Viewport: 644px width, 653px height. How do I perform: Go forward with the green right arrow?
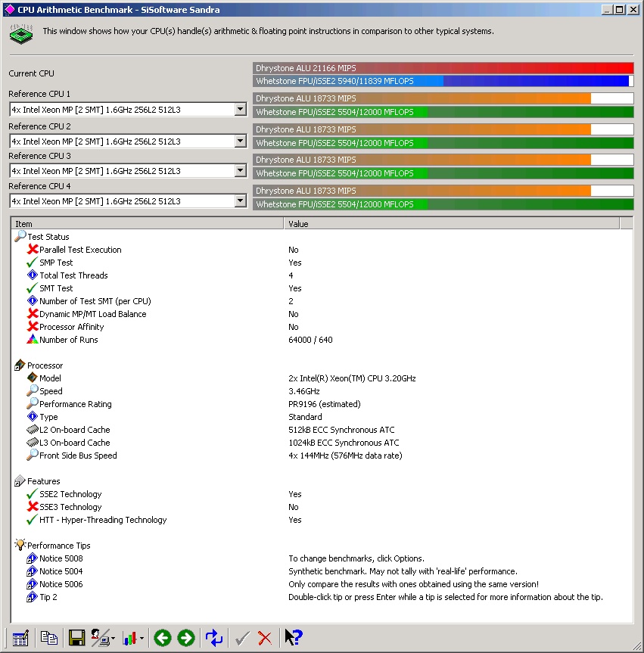(x=186, y=638)
